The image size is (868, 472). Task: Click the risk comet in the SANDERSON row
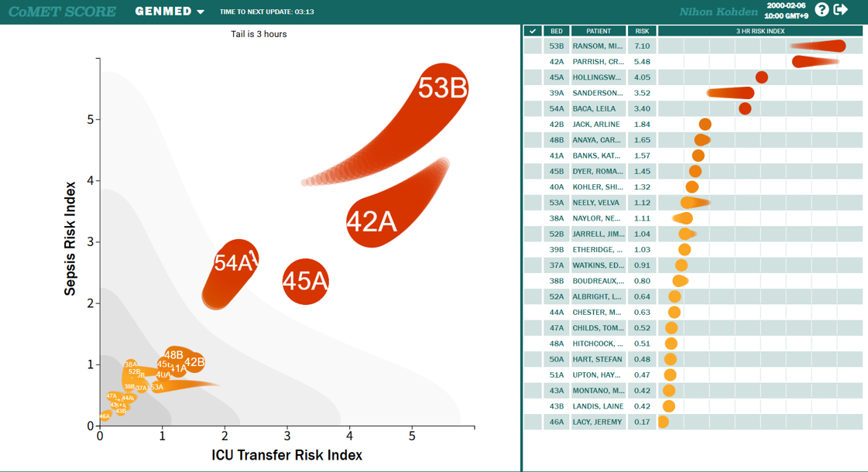731,93
